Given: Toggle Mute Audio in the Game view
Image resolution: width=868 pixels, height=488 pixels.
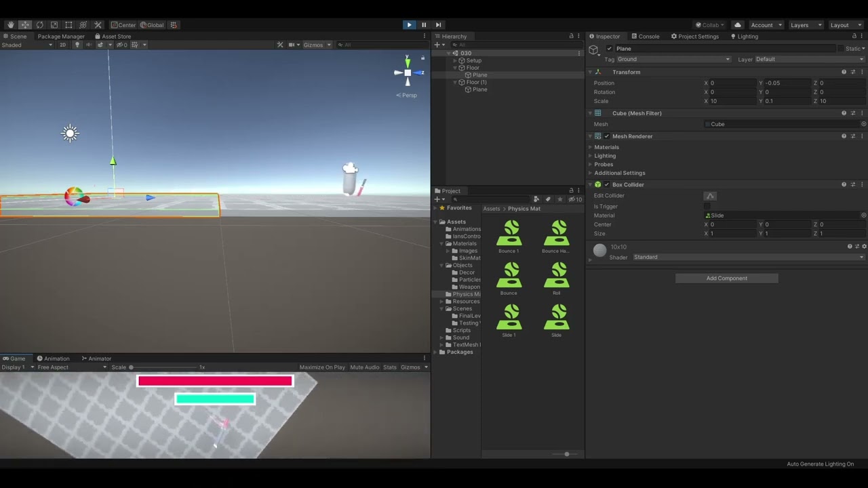Looking at the screenshot, I should (x=364, y=367).
